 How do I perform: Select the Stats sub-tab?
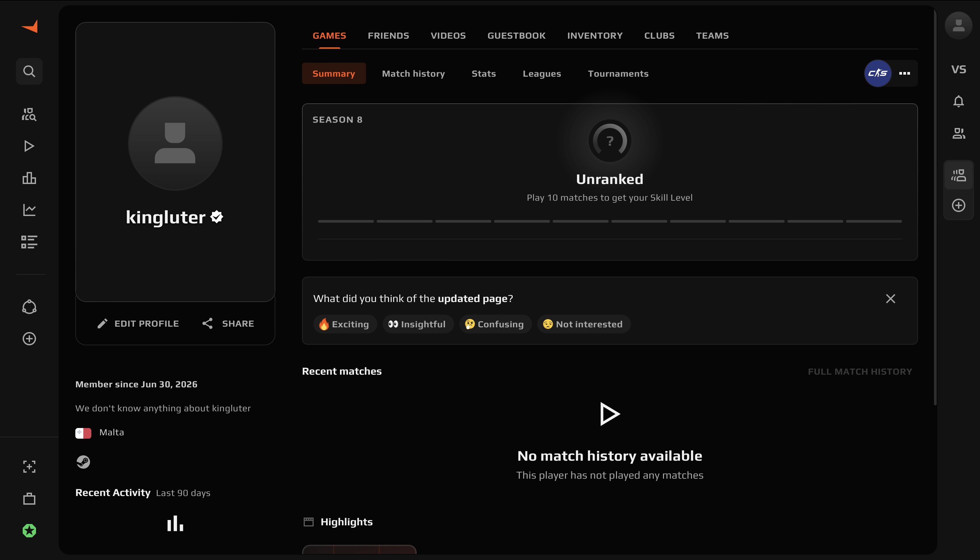click(483, 73)
